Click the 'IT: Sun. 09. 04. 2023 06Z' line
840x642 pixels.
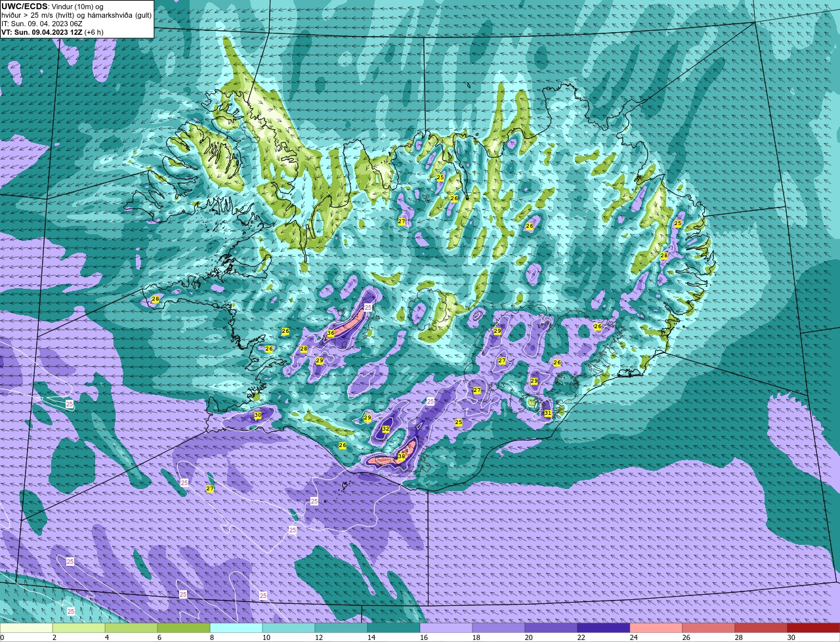pos(42,23)
